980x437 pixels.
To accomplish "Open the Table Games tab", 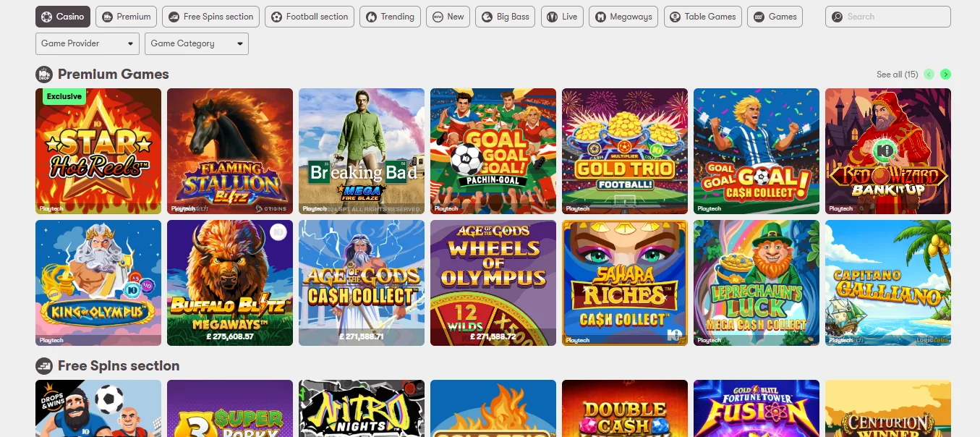I will (x=702, y=17).
